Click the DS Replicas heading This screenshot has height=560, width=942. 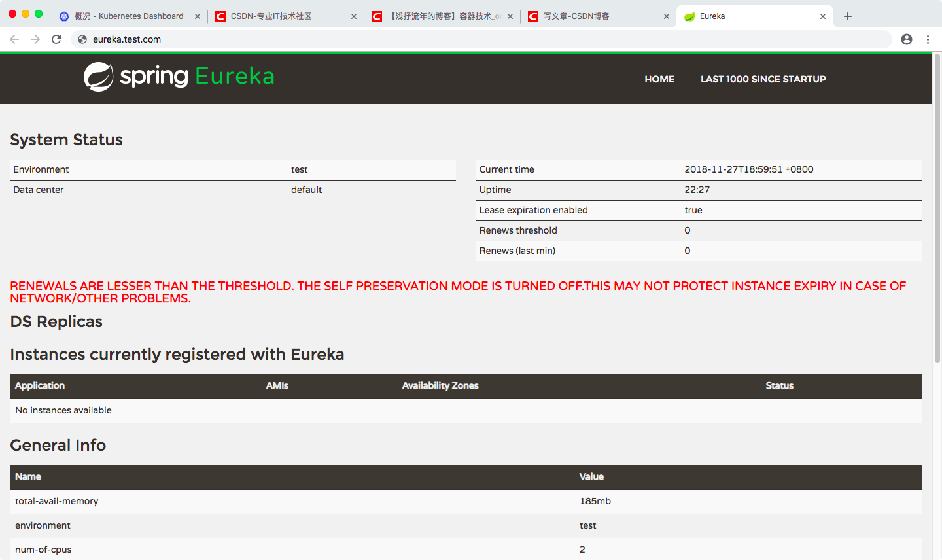56,322
